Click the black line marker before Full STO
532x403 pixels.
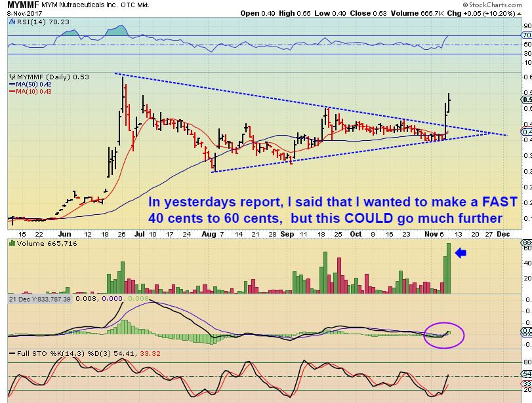pyautogui.click(x=12, y=353)
